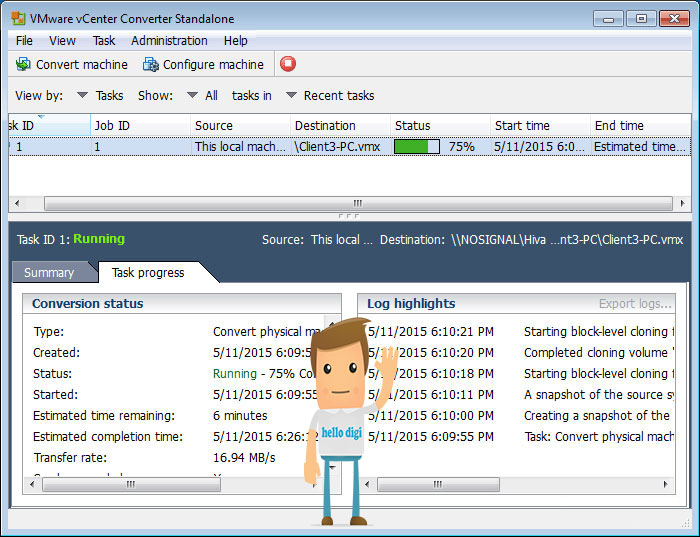This screenshot has height=537, width=700.
Task: Click Conversion status scroll left arrow
Action: [x=32, y=484]
